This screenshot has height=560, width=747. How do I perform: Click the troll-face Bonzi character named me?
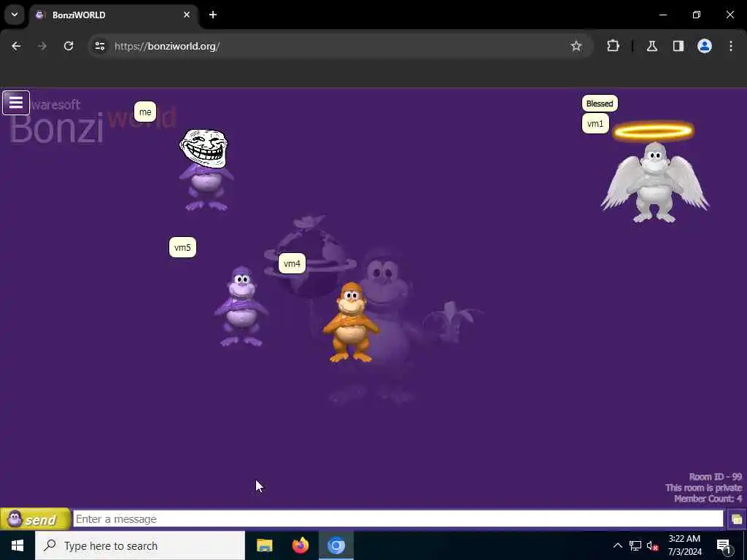click(x=205, y=170)
